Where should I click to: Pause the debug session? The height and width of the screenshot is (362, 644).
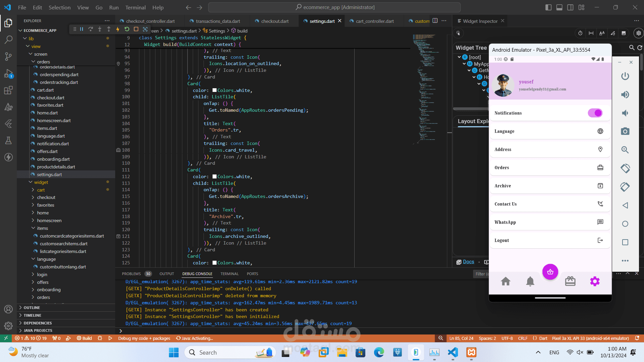82,29
